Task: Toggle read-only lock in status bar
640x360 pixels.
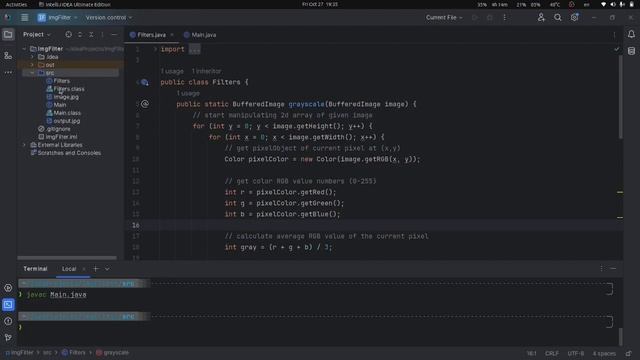Action: pyautogui.click(x=629, y=353)
